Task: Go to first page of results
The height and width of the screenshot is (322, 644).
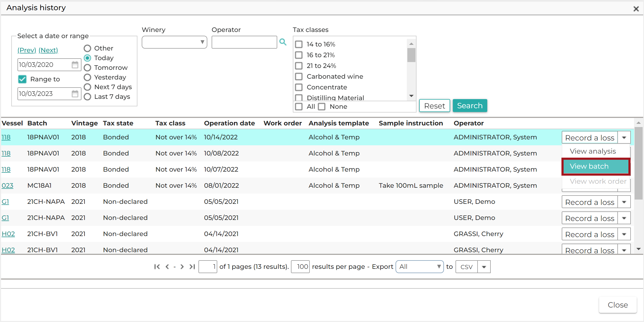Action: click(157, 267)
